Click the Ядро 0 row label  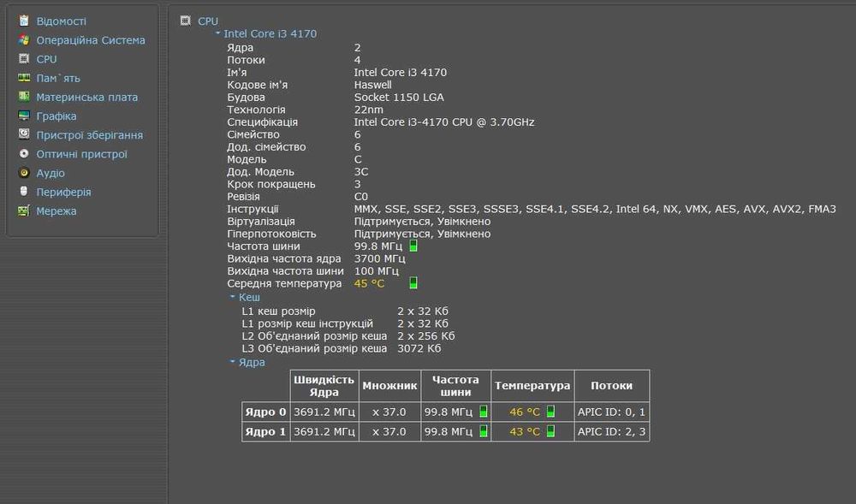(x=265, y=412)
